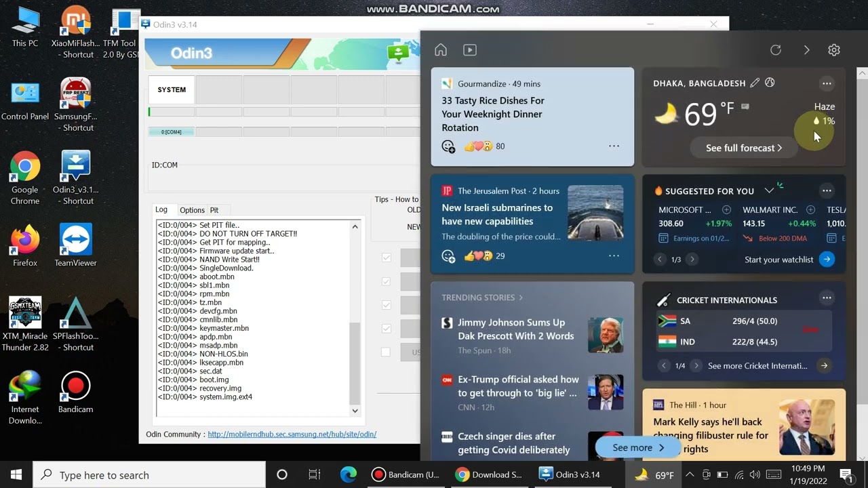
Task: Open the news widget home icon
Action: [x=441, y=50]
